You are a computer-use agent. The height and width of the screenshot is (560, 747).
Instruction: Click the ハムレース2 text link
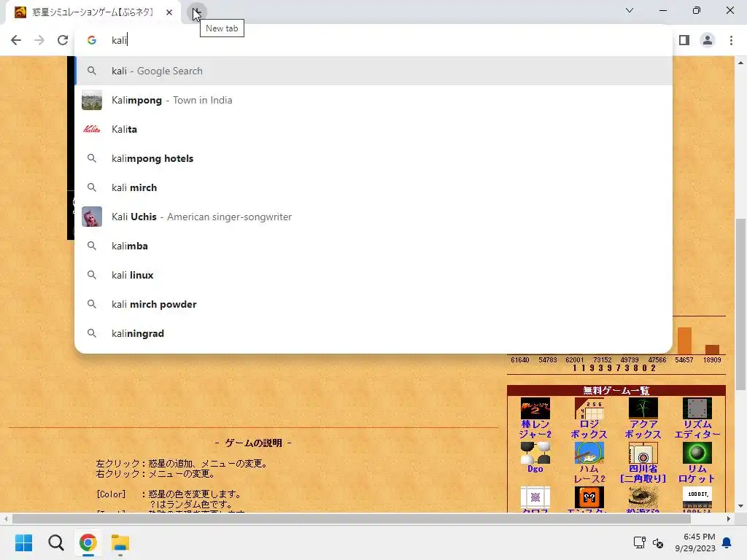tap(589, 474)
